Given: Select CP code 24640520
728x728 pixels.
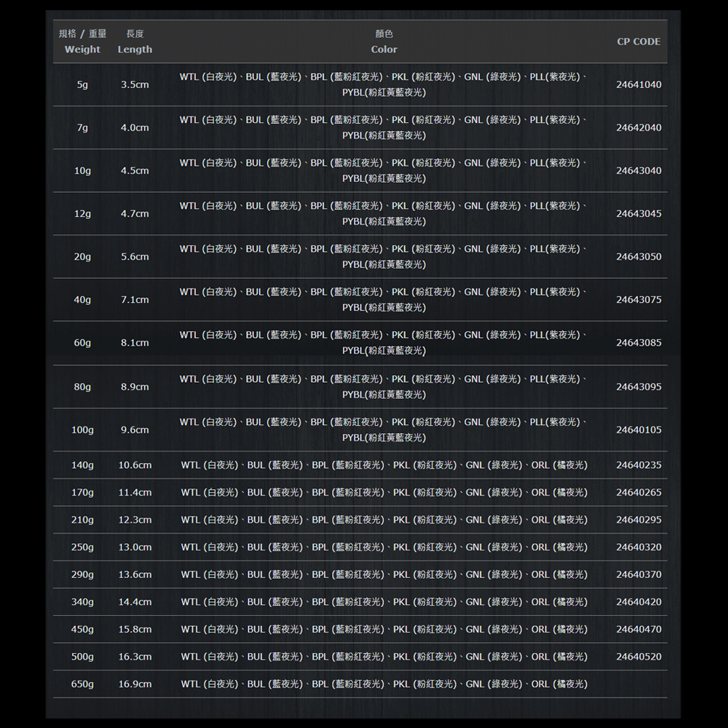Looking at the screenshot, I should point(638,657).
